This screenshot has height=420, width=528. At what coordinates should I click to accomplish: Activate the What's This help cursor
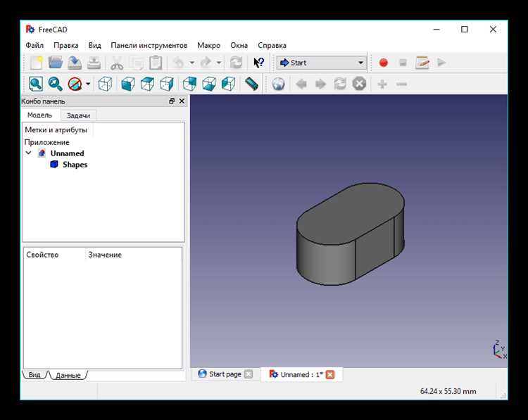tap(258, 63)
